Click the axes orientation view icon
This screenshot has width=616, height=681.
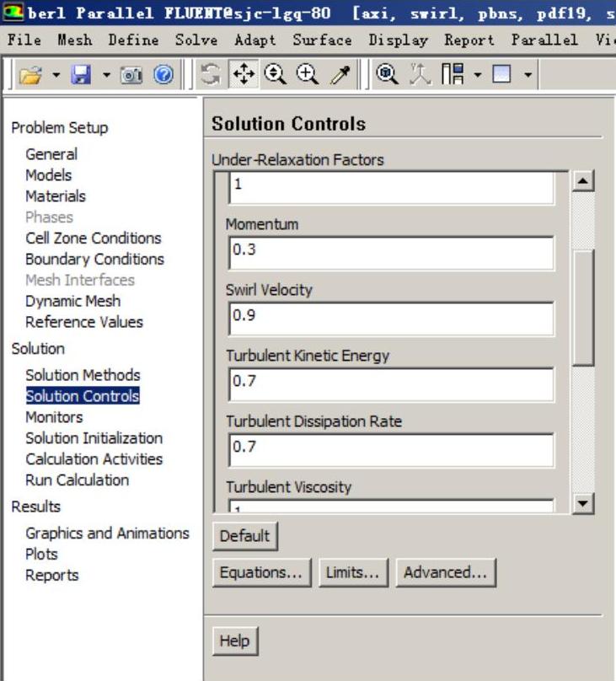pos(420,74)
